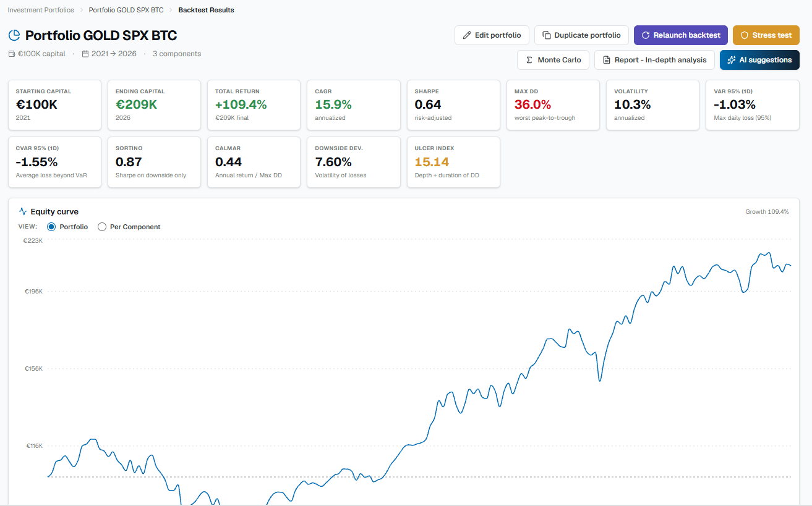
Task: Open Report - In-depth analysis
Action: (654, 60)
